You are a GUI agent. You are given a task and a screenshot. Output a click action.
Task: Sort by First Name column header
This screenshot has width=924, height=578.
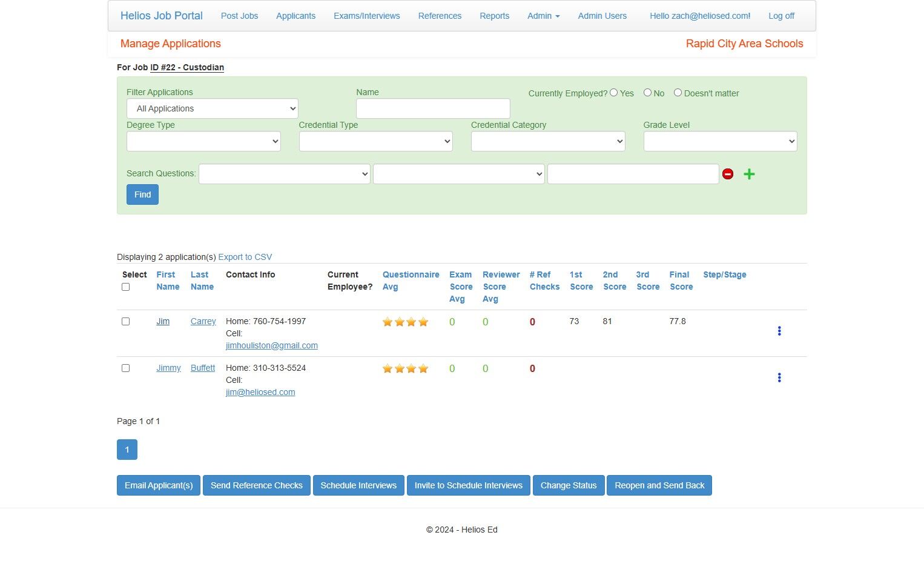click(168, 281)
